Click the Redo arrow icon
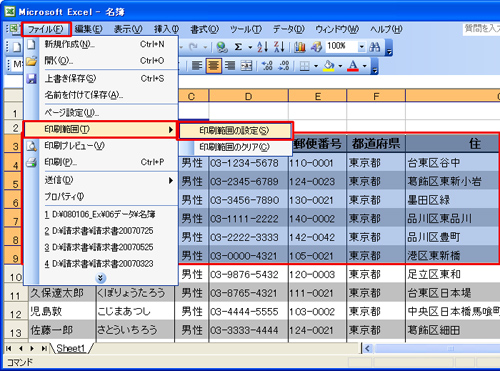The image size is (500, 371). click(194, 47)
